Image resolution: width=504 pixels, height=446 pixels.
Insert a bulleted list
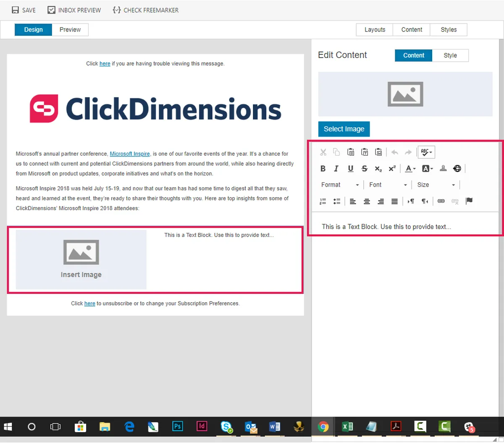[337, 201]
